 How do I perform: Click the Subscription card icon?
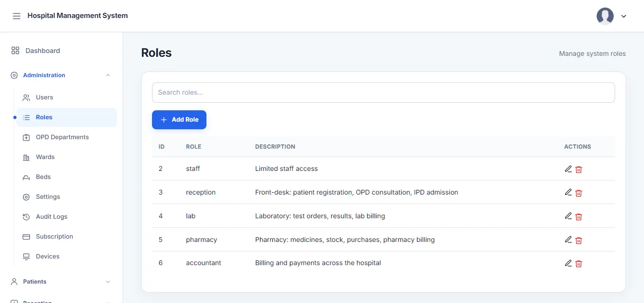coord(27,237)
